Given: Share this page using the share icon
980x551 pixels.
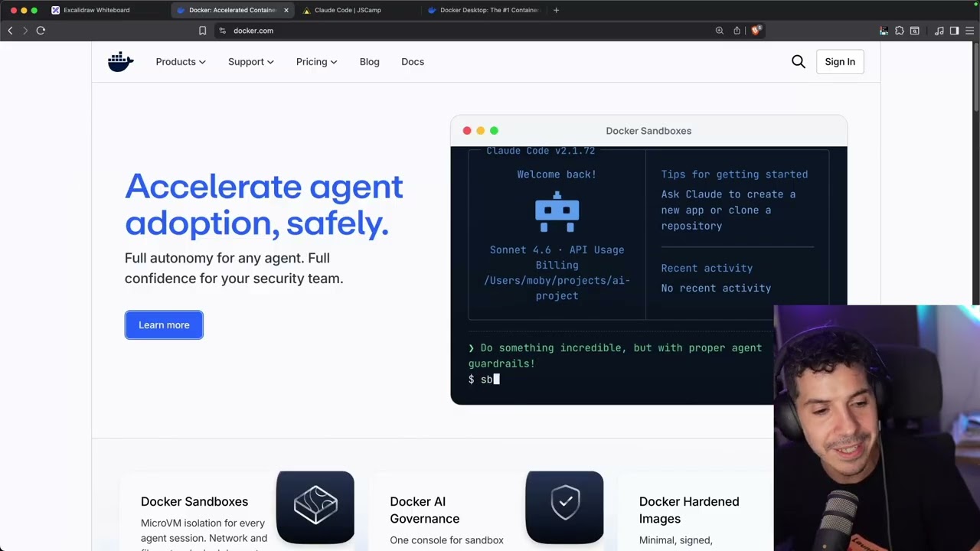Looking at the screenshot, I should click(x=737, y=31).
